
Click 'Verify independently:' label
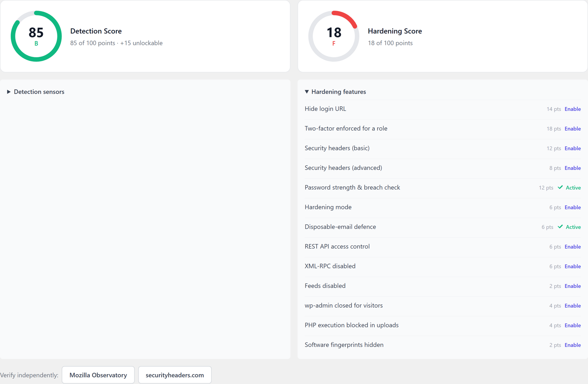(29, 375)
